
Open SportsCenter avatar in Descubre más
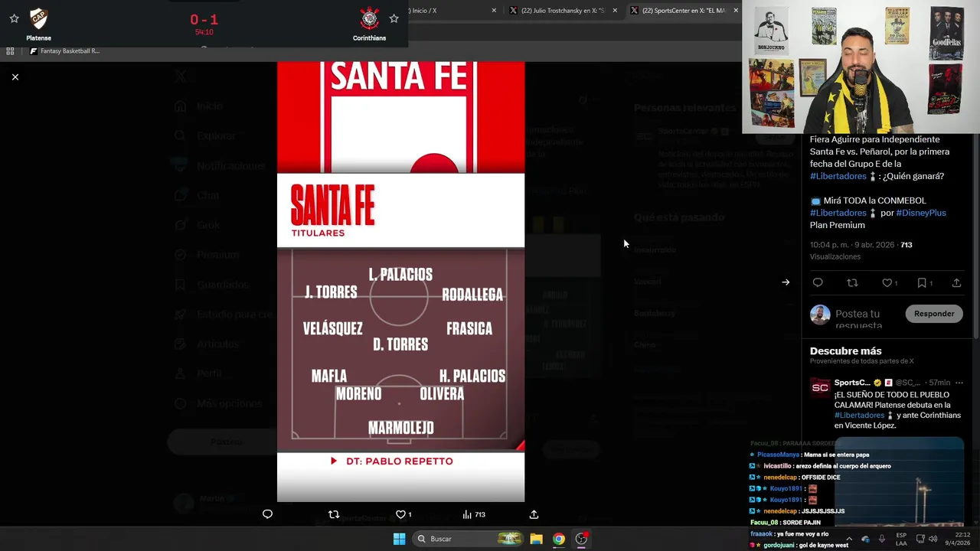(820, 387)
